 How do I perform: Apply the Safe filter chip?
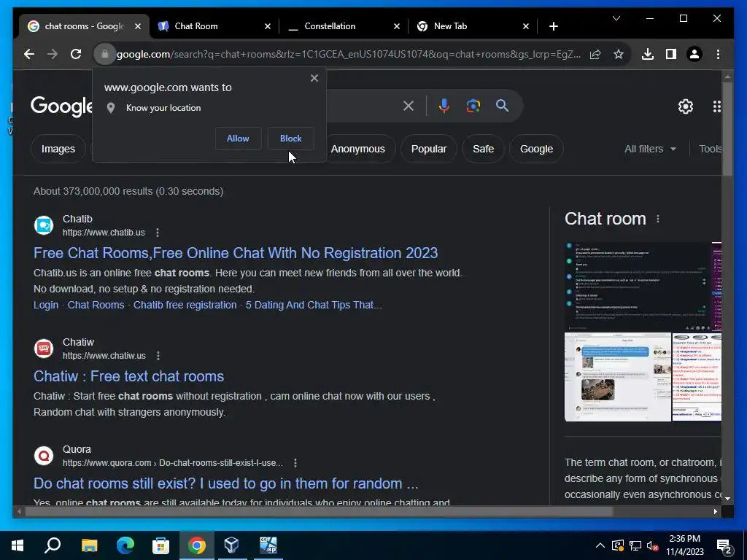pyautogui.click(x=483, y=149)
